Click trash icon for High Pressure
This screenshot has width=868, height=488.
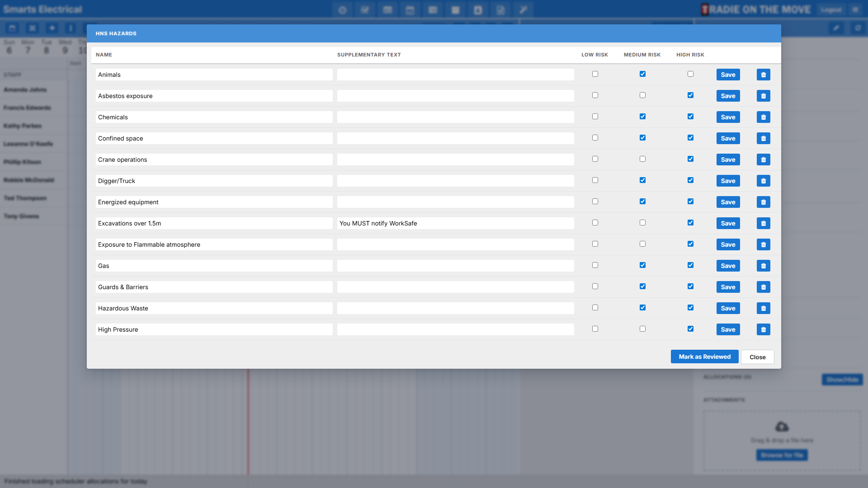click(x=763, y=329)
